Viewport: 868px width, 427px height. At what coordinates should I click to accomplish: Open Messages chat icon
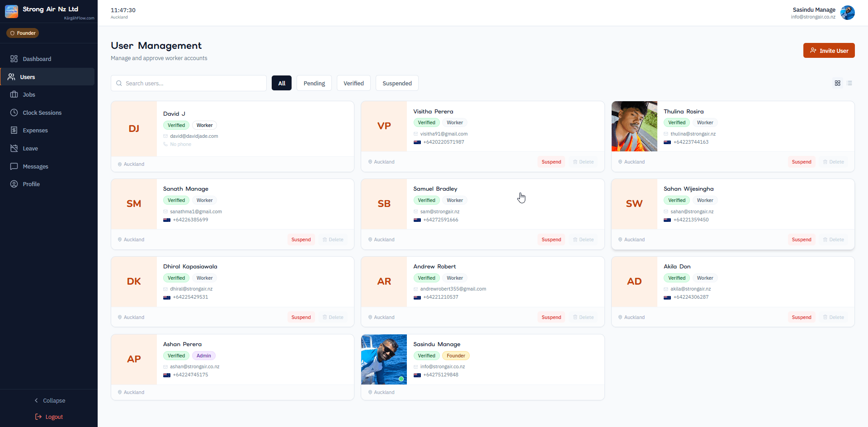pyautogui.click(x=14, y=166)
